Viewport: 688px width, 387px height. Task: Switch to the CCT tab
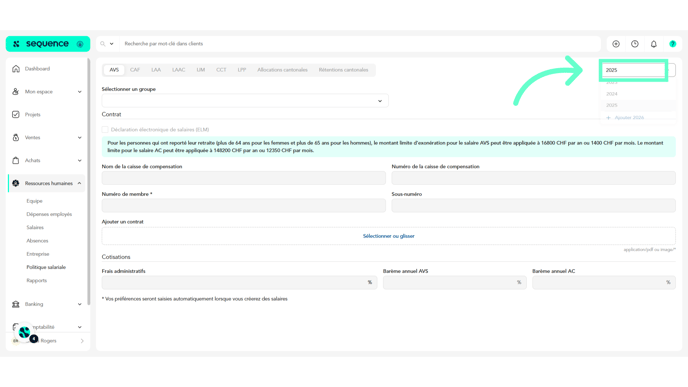pos(221,70)
